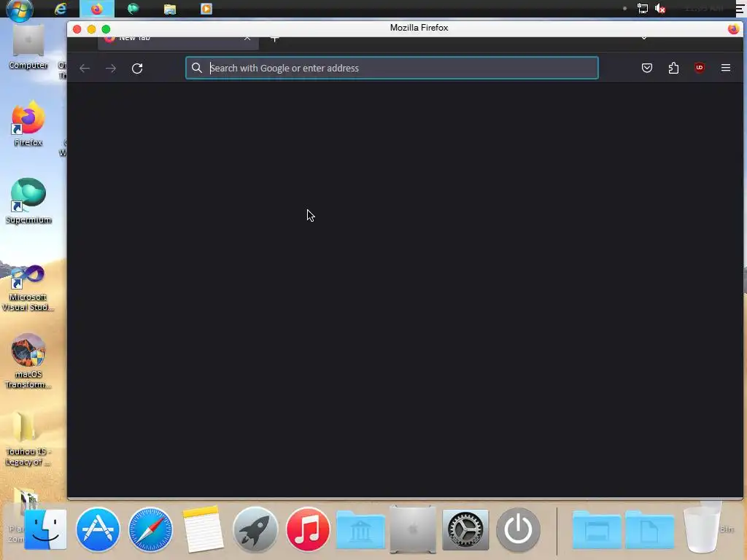Screen dimensions: 747x560
Task: Click the yellow minimize window button
Action: [91, 29]
